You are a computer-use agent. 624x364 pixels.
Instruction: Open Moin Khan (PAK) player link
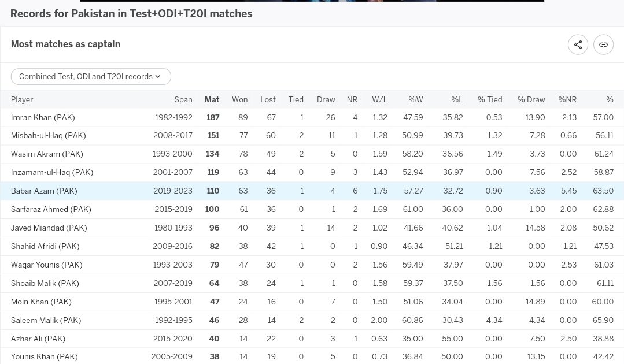pos(42,302)
